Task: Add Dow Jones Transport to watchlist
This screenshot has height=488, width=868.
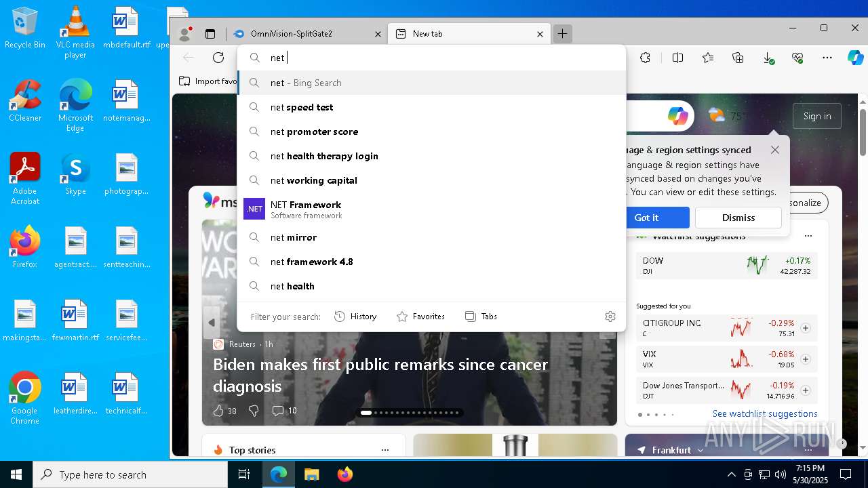Action: click(x=806, y=390)
